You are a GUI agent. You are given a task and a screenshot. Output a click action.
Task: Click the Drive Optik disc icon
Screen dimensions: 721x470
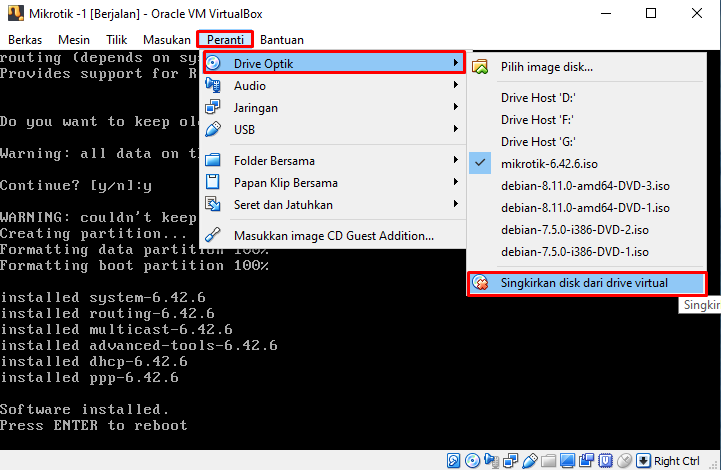coord(213,63)
